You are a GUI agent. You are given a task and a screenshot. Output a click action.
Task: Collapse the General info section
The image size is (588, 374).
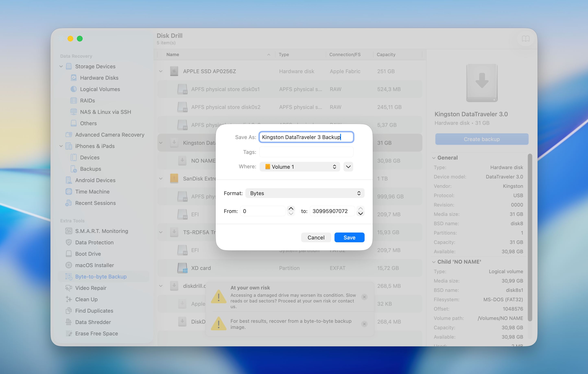(434, 158)
